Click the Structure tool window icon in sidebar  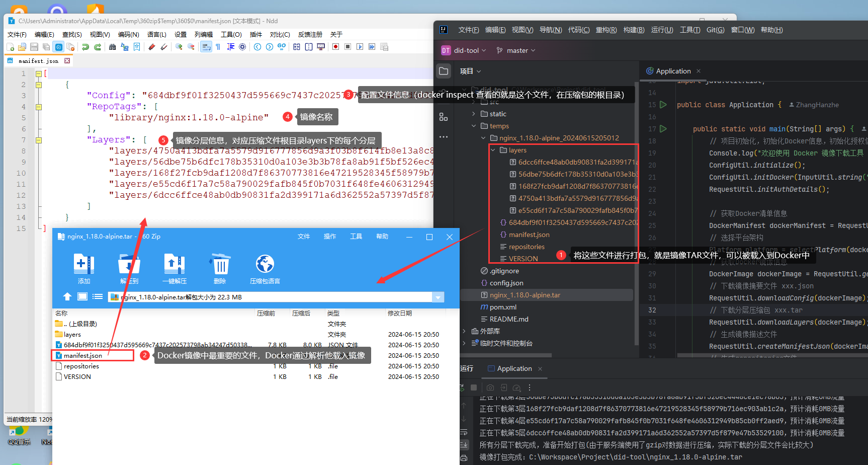point(444,117)
